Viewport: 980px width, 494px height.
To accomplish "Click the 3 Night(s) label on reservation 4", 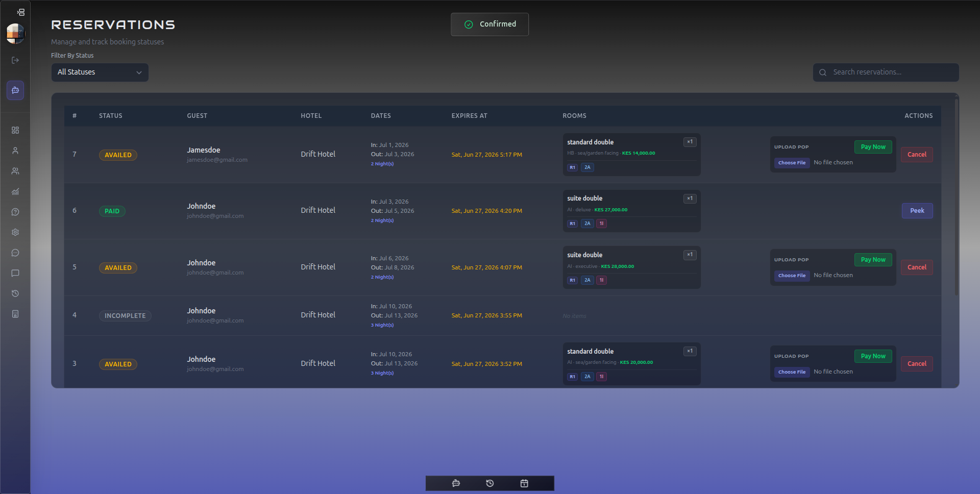I will pyautogui.click(x=382, y=325).
